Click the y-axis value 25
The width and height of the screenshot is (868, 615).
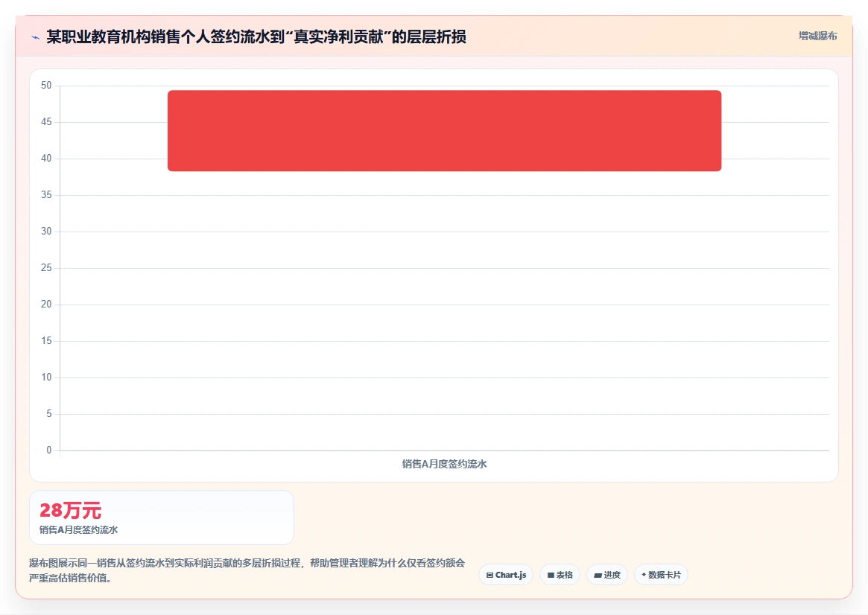coord(46,268)
